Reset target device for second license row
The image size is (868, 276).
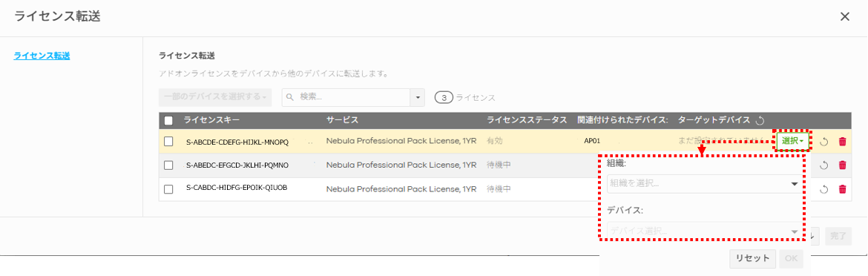[823, 165]
